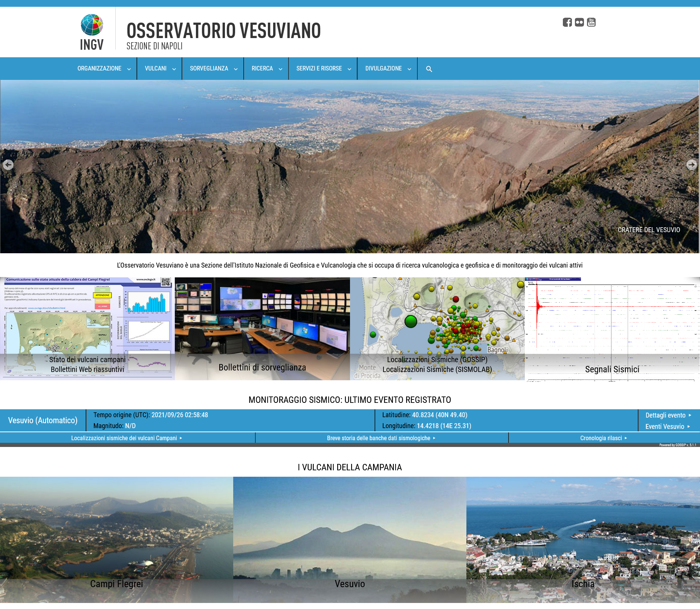Select the Ischia volcano image
Viewport: 700px width, 609px height.
click(583, 539)
